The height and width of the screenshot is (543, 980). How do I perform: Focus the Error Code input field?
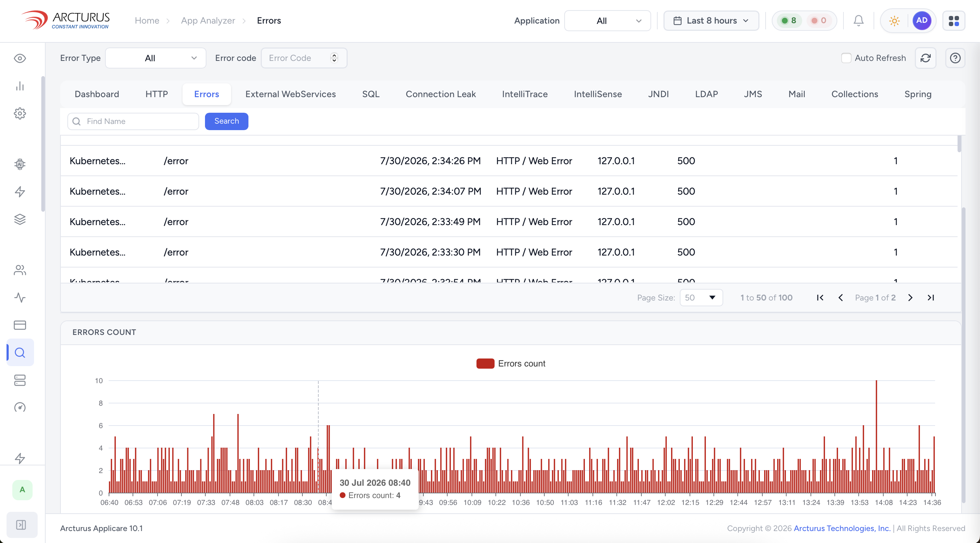[303, 58]
